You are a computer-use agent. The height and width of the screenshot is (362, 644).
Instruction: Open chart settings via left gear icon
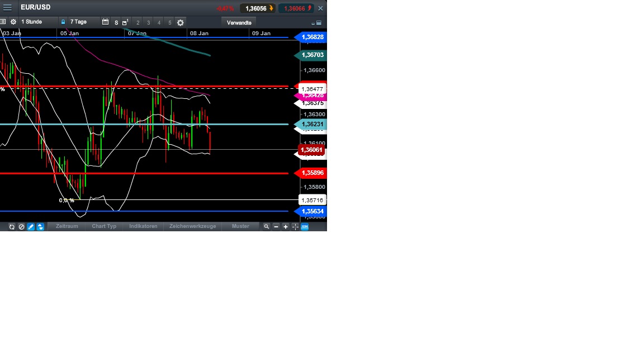(13, 22)
